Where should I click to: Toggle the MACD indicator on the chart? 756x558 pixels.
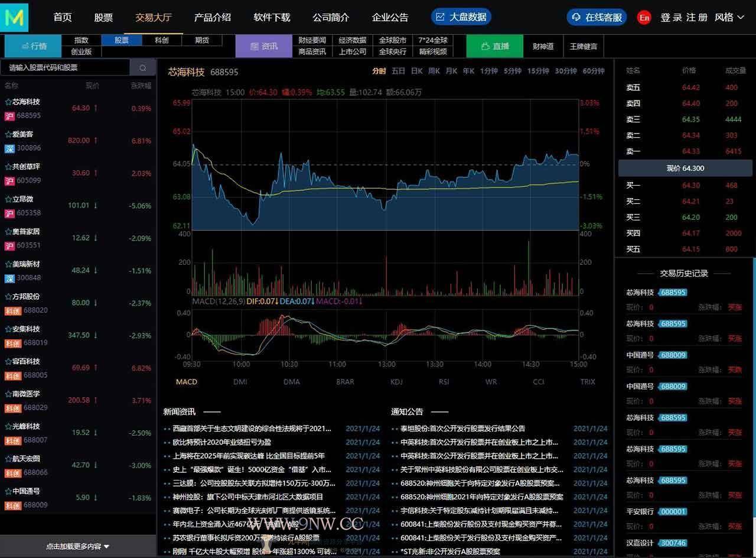pyautogui.click(x=186, y=382)
